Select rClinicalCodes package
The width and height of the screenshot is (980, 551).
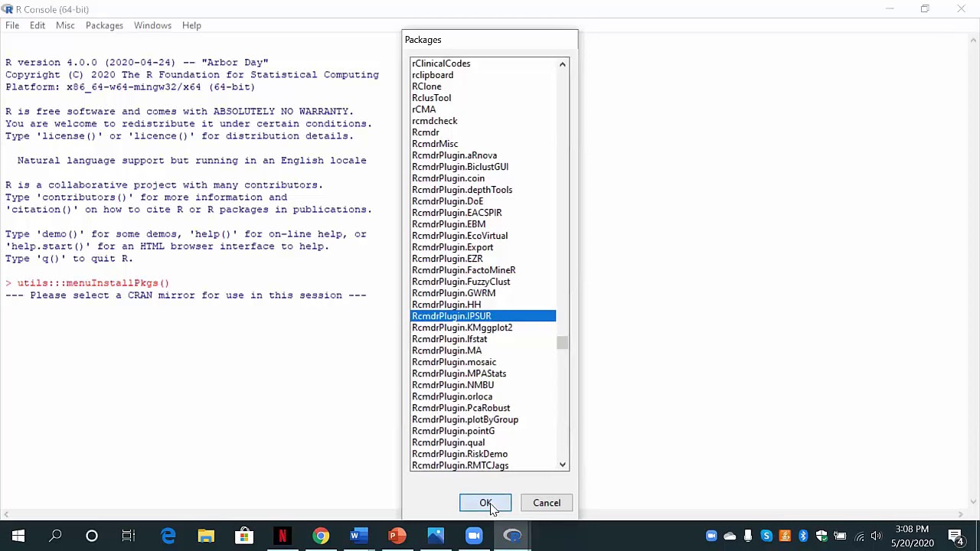pyautogui.click(x=483, y=64)
